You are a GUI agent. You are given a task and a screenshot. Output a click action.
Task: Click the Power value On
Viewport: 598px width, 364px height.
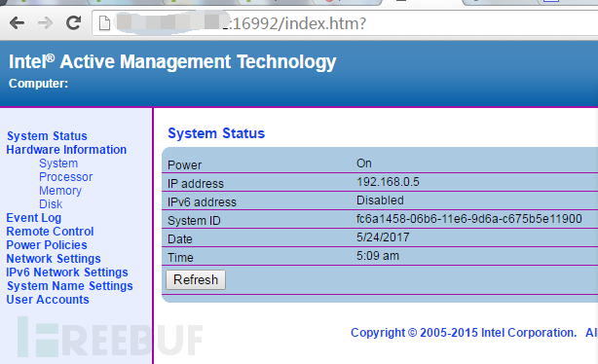tap(364, 164)
